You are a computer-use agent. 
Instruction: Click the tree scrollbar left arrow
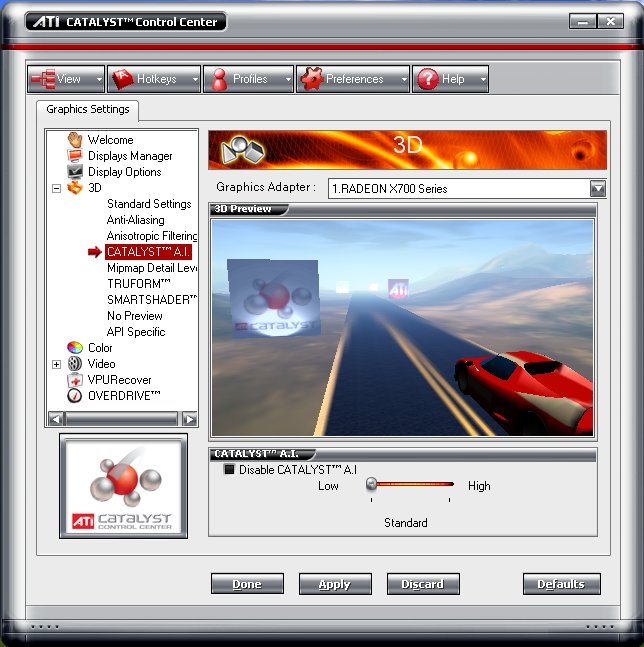55,419
